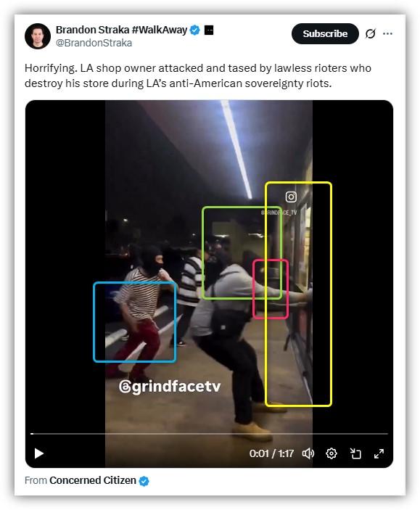Click the Instagram logo in video
The width and height of the screenshot is (420, 510).
click(291, 197)
